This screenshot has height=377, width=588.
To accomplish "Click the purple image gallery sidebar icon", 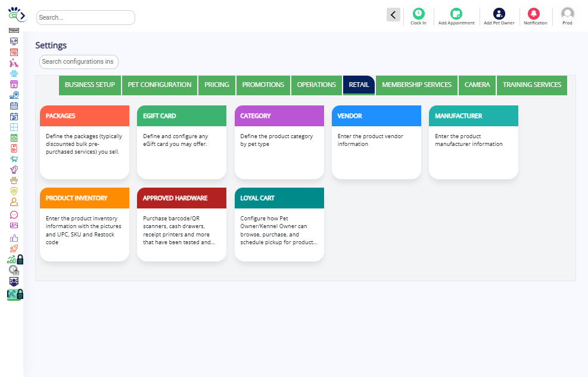I will 14,226.
